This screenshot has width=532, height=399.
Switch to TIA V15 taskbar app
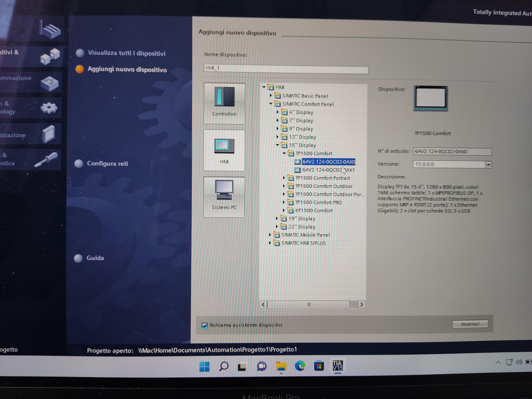coord(338,366)
